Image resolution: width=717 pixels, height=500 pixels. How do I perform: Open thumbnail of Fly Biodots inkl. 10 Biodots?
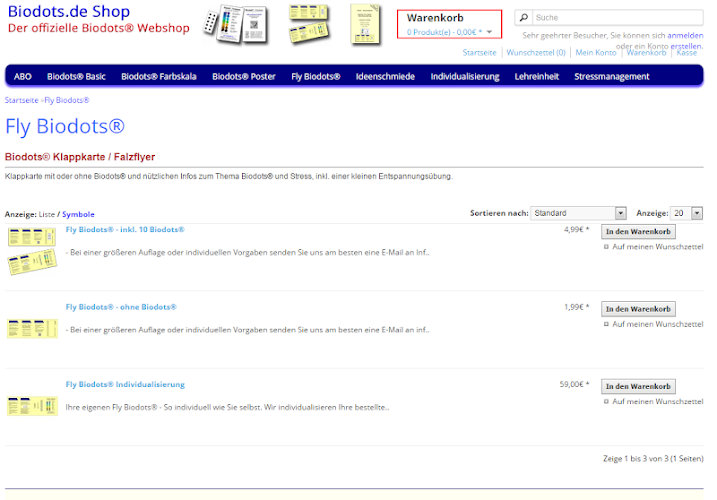[32, 252]
